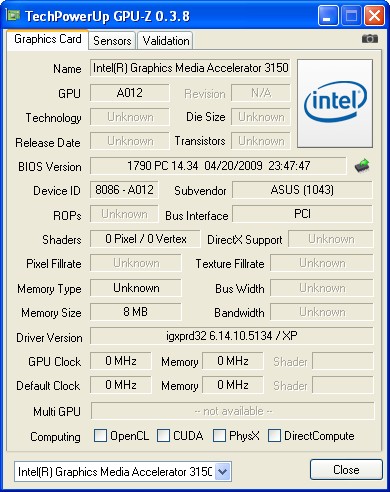Enable the OpenCL checkbox
This screenshot has width=390, height=492.
[100, 435]
